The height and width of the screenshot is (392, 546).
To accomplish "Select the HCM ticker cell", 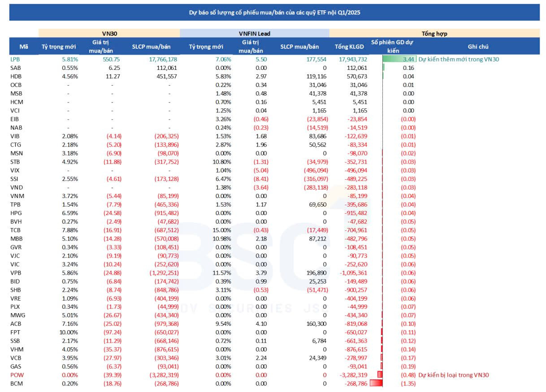I will pos(16,102).
